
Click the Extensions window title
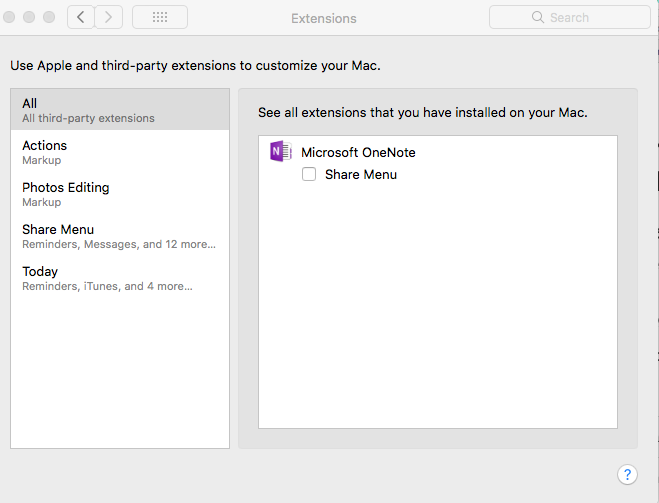pos(324,18)
